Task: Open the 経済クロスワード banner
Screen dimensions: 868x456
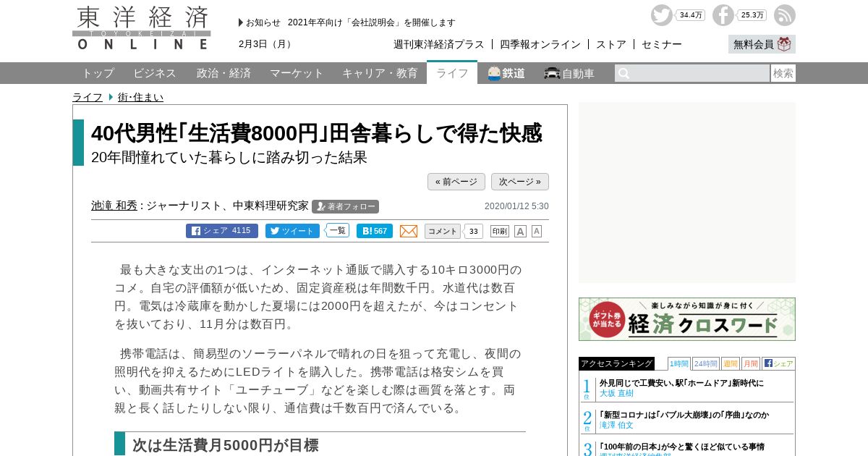Action: [x=687, y=319]
